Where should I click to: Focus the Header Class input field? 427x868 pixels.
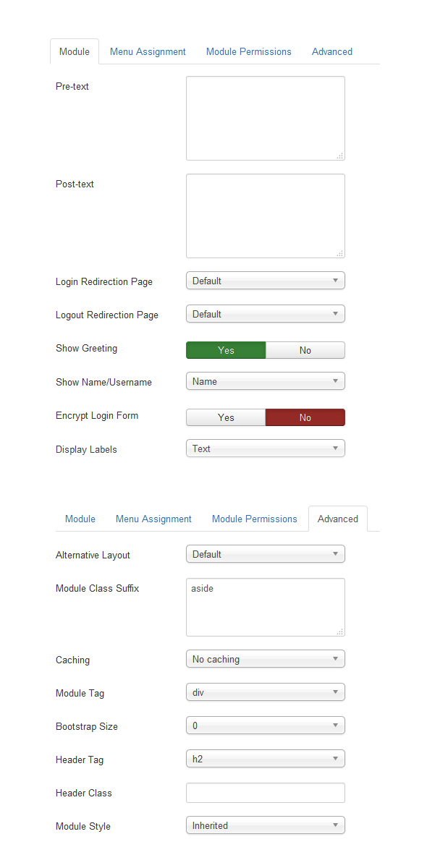[x=266, y=793]
